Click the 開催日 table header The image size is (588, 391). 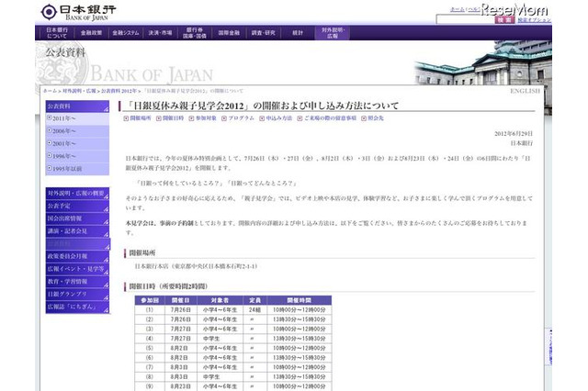pos(181,300)
